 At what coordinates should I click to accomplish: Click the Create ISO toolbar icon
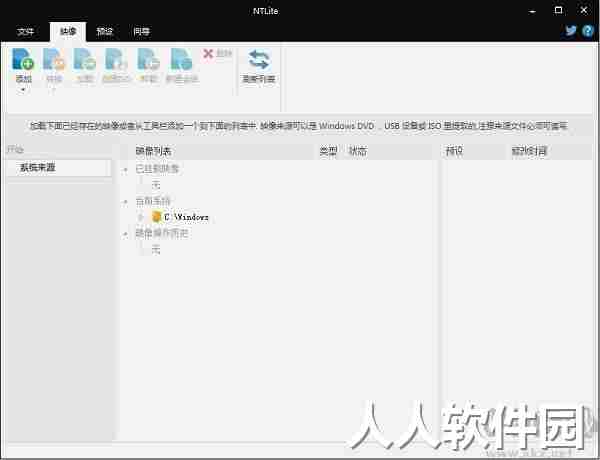pos(116,59)
